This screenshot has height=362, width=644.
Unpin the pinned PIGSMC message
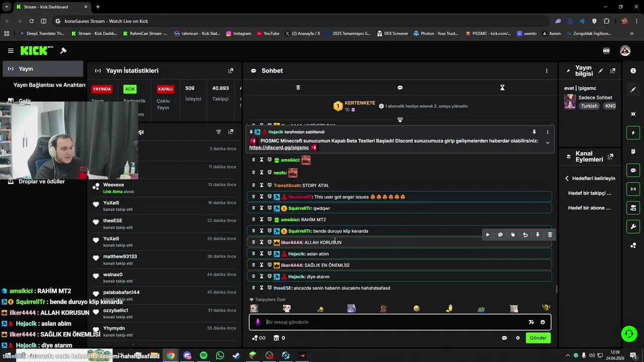534,132
